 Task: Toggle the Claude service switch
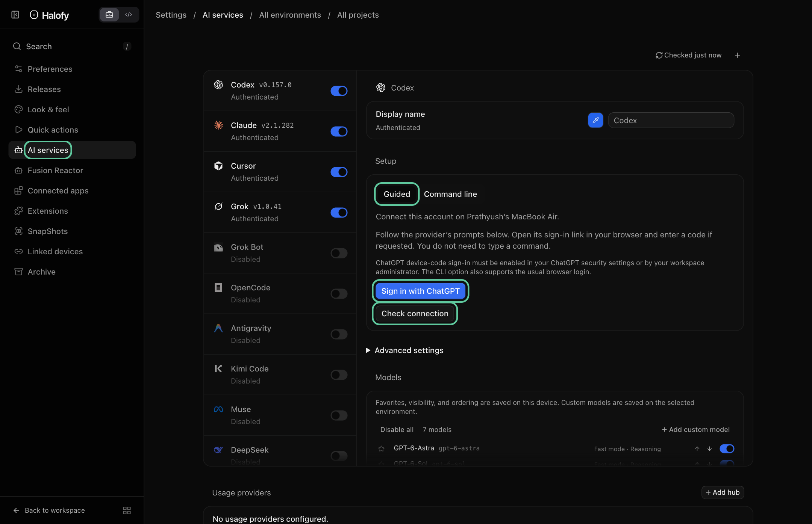[339, 131]
